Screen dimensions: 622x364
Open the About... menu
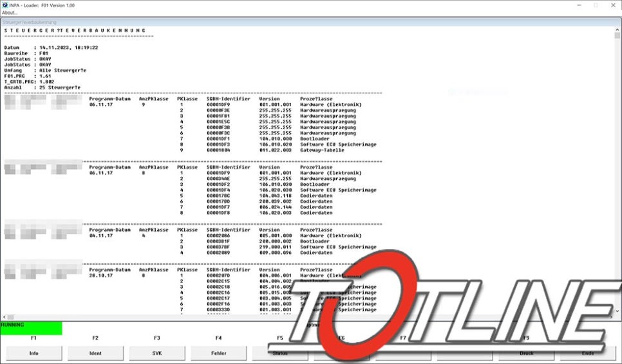(x=10, y=12)
